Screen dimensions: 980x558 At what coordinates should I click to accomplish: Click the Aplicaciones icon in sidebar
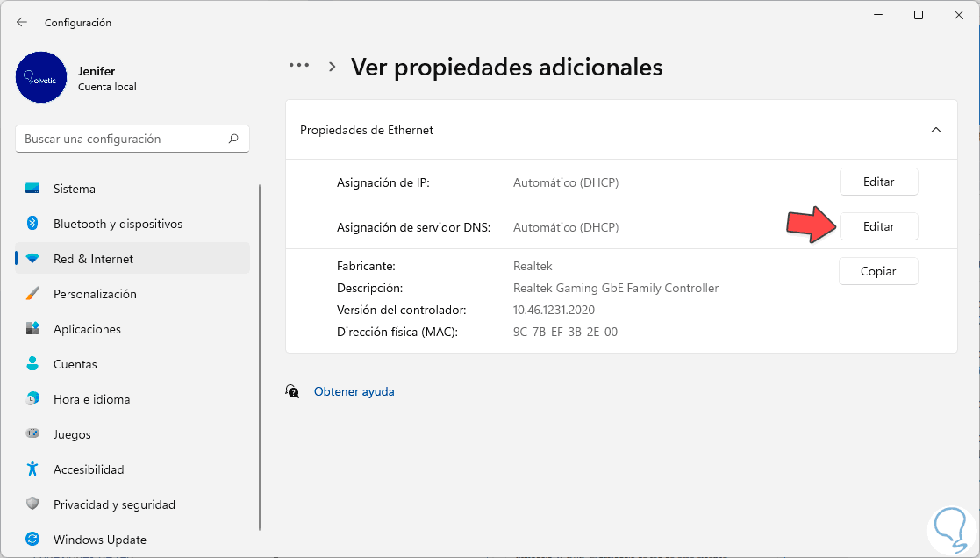(x=32, y=329)
